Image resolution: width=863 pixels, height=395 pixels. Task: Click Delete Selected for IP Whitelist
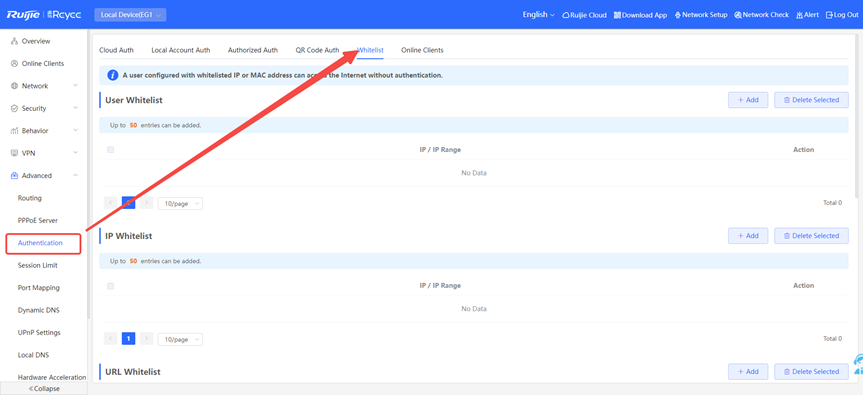[811, 235]
